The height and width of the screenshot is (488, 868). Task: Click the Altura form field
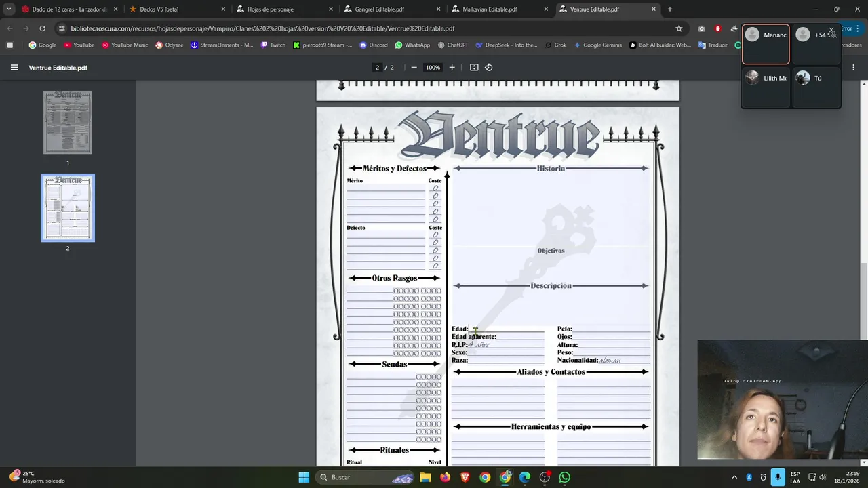pyautogui.click(x=614, y=345)
